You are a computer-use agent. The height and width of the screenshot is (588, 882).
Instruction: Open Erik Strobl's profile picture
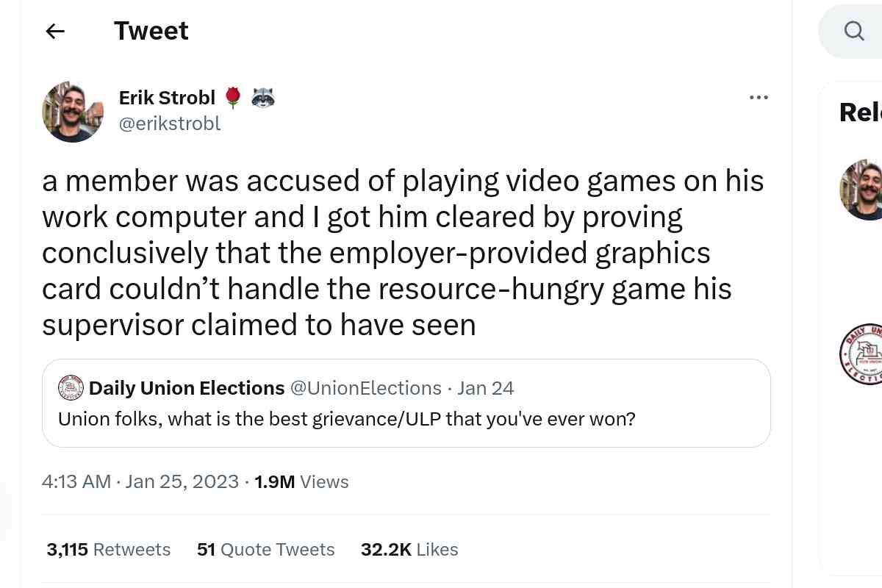click(73, 112)
